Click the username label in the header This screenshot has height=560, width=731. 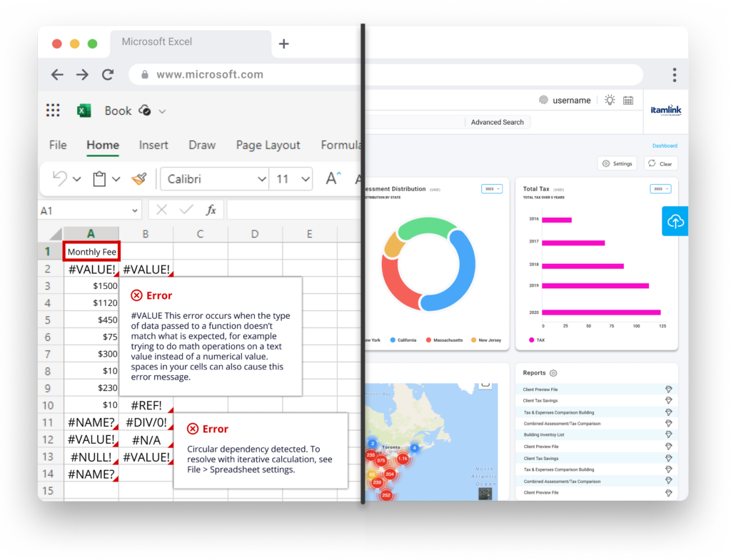[x=572, y=100]
